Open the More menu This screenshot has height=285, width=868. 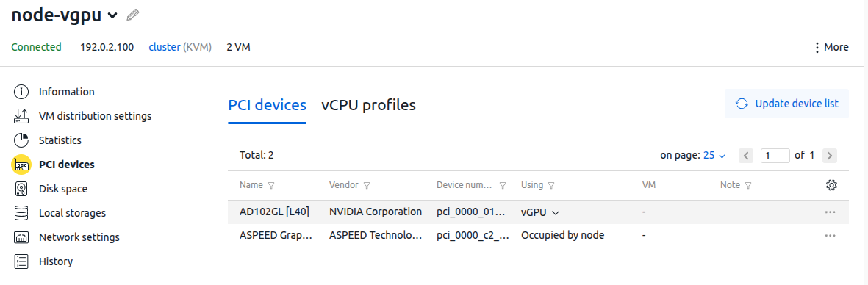(831, 47)
